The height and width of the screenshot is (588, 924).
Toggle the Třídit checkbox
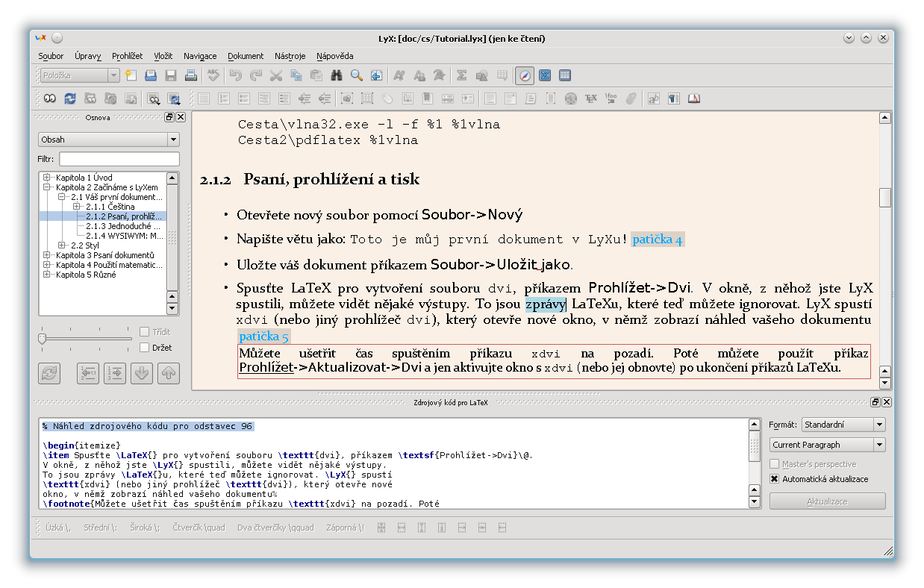tap(145, 332)
